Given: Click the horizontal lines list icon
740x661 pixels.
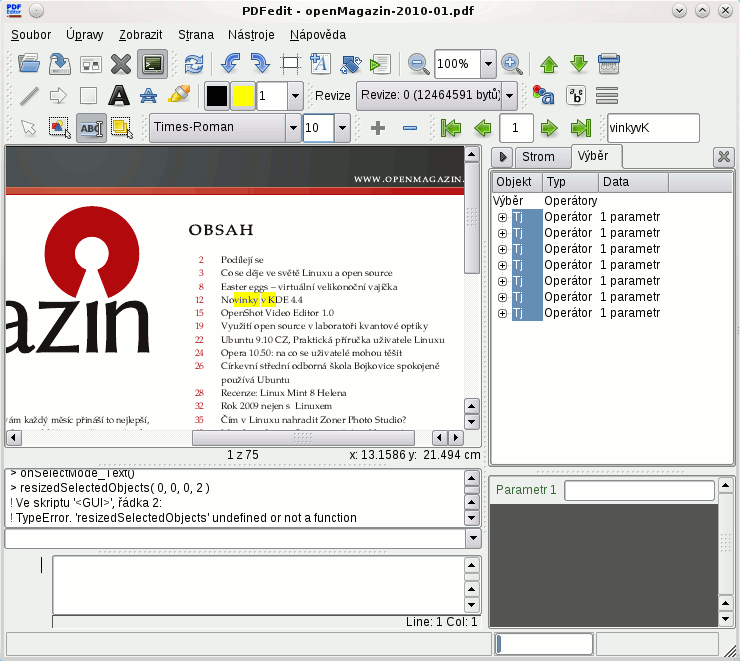Looking at the screenshot, I should point(607,96).
